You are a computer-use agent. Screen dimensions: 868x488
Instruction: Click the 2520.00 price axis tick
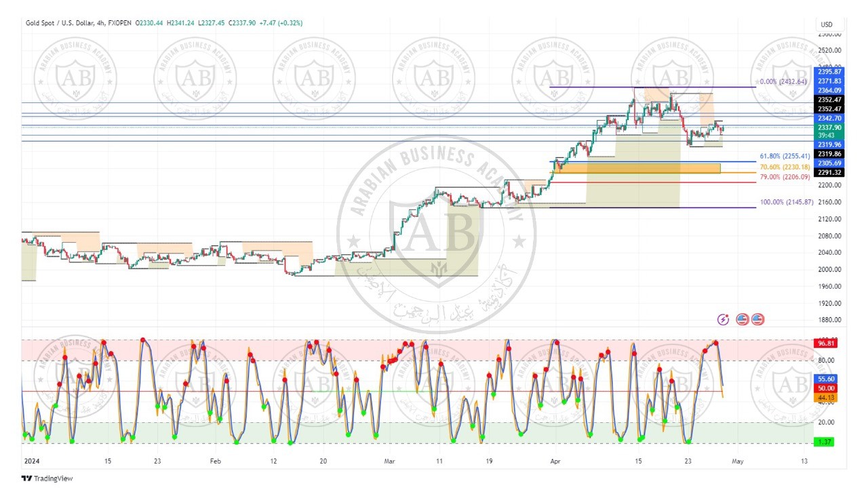point(829,50)
